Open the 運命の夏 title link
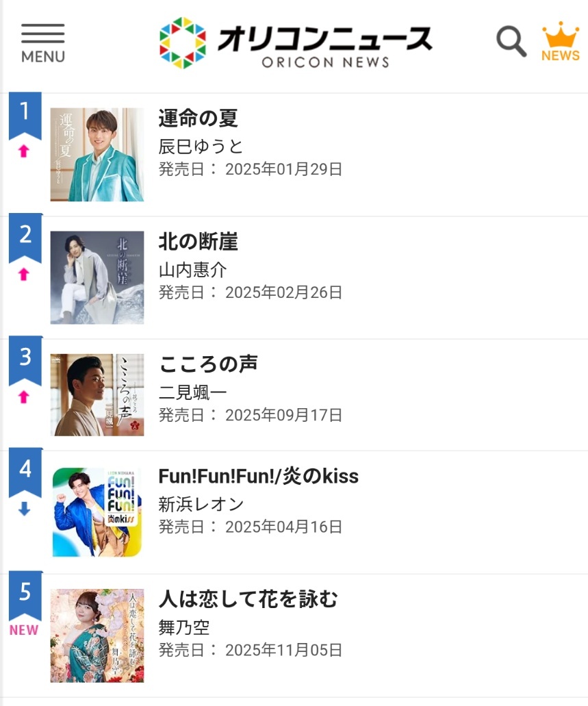This screenshot has height=706, width=588. [198, 118]
